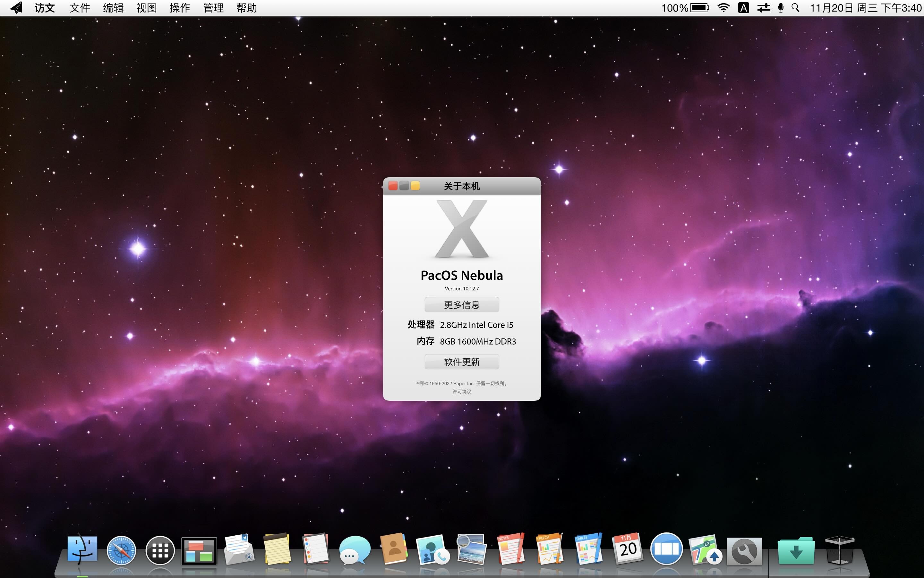This screenshot has height=578, width=924.
Task: Open the Messages speech bubble dock icon
Action: coord(355,550)
